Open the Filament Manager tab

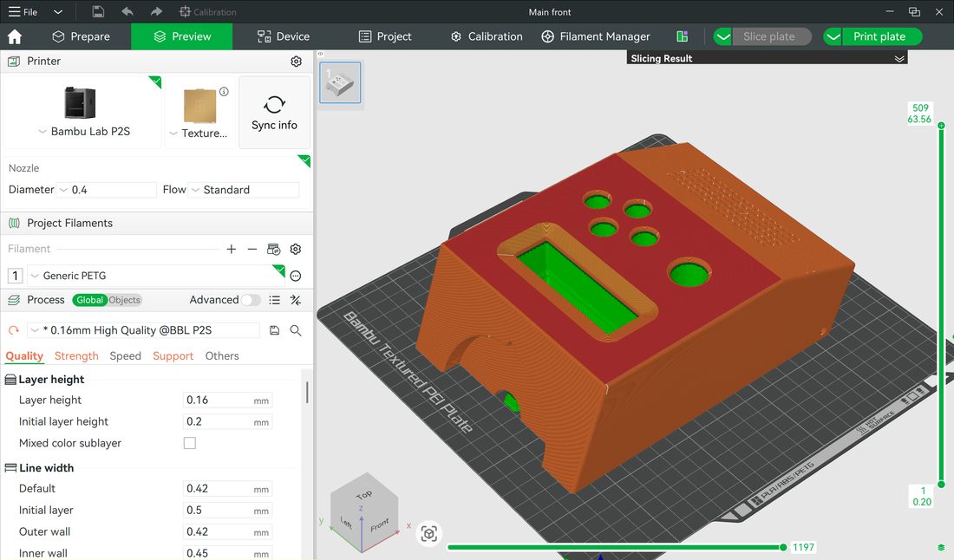596,36
